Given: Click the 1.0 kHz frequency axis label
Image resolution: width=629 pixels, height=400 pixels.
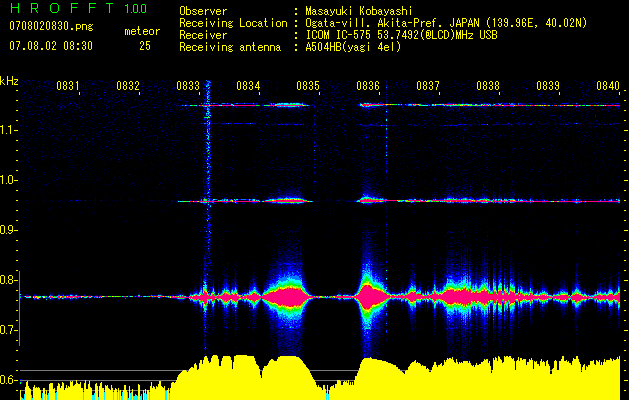Looking at the screenshot, I should point(7,180).
